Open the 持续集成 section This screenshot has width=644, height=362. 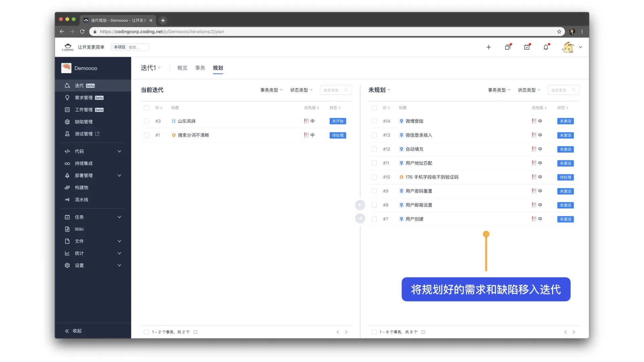click(84, 163)
